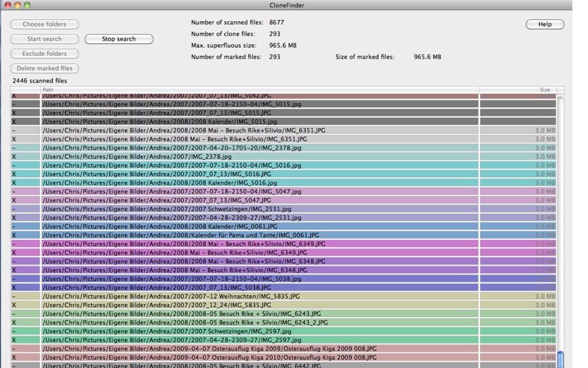Image resolution: width=588 pixels, height=368 pixels.
Task: Zoom the window using the green button
Action: [27, 5]
